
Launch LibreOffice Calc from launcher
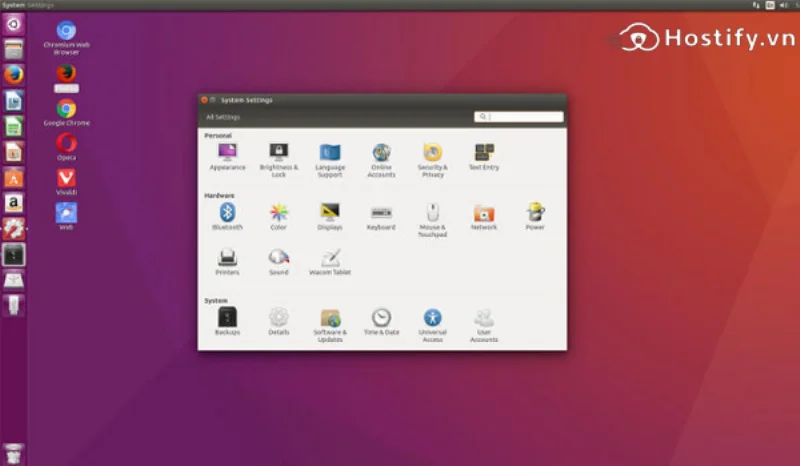coord(14,127)
